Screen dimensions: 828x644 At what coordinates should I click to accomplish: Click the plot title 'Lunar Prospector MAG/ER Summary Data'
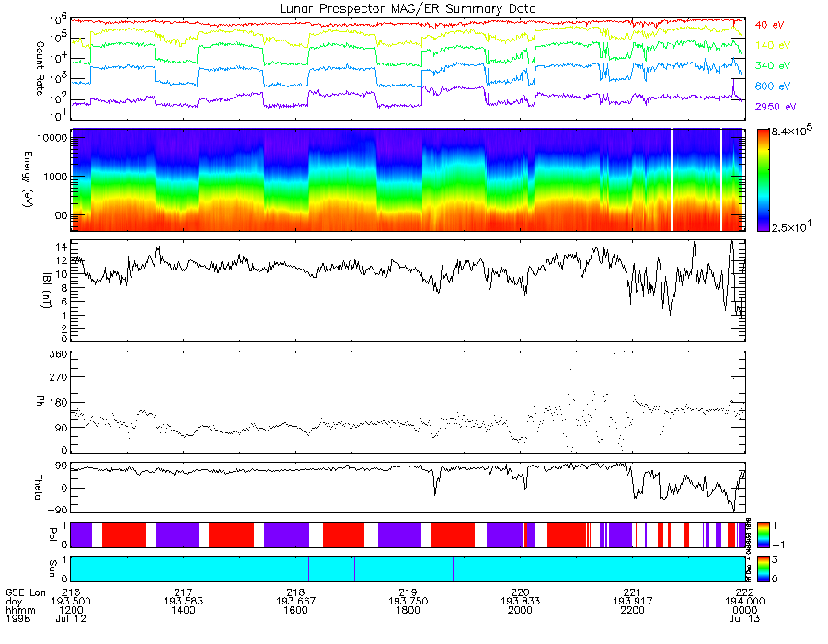click(408, 9)
